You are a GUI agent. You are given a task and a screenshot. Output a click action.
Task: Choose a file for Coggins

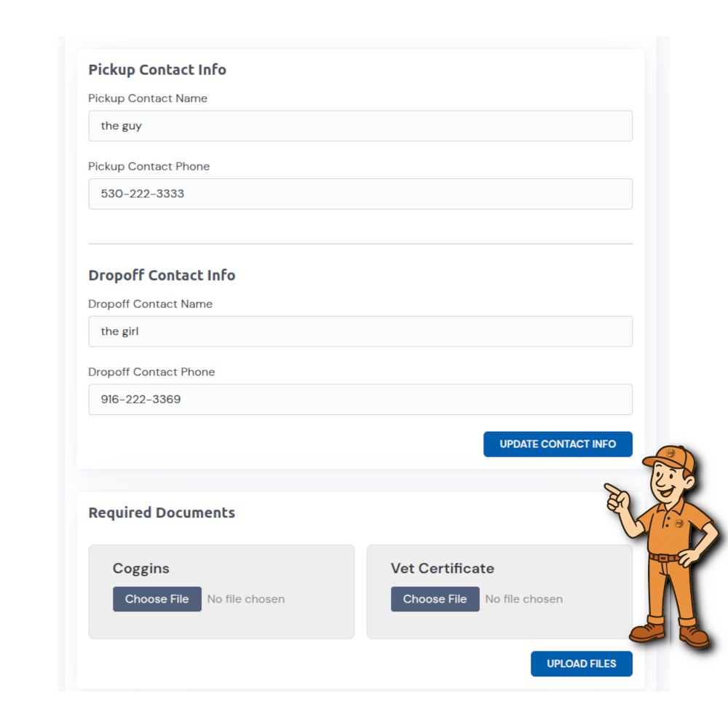(157, 599)
